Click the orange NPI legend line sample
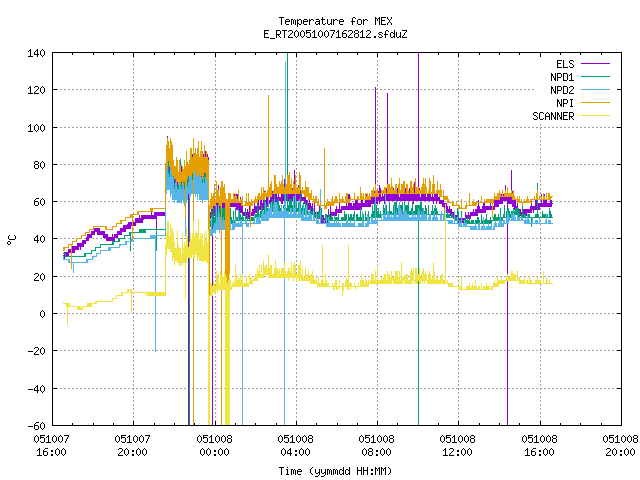The width and height of the screenshot is (640, 480). coord(596,103)
